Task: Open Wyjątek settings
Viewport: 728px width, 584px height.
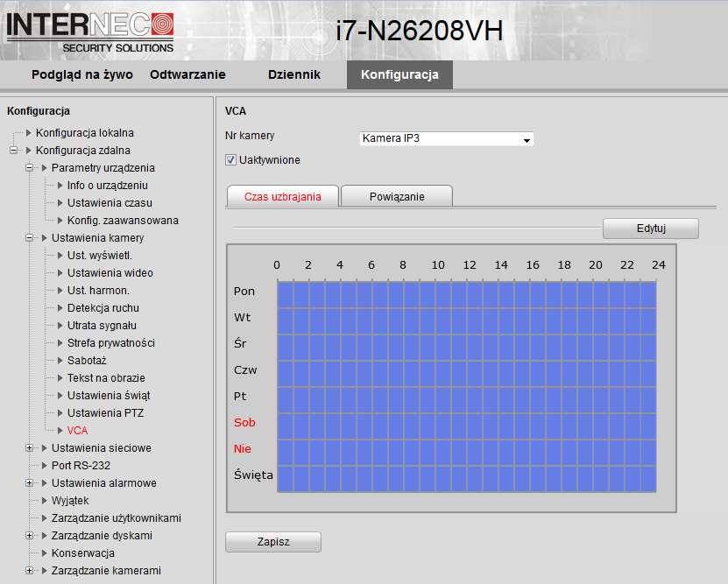Action: pos(70,501)
